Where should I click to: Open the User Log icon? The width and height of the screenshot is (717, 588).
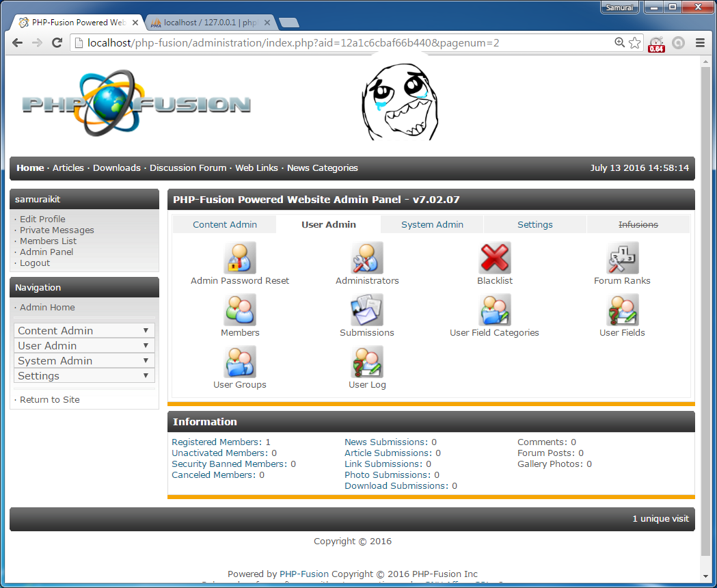pos(367,362)
